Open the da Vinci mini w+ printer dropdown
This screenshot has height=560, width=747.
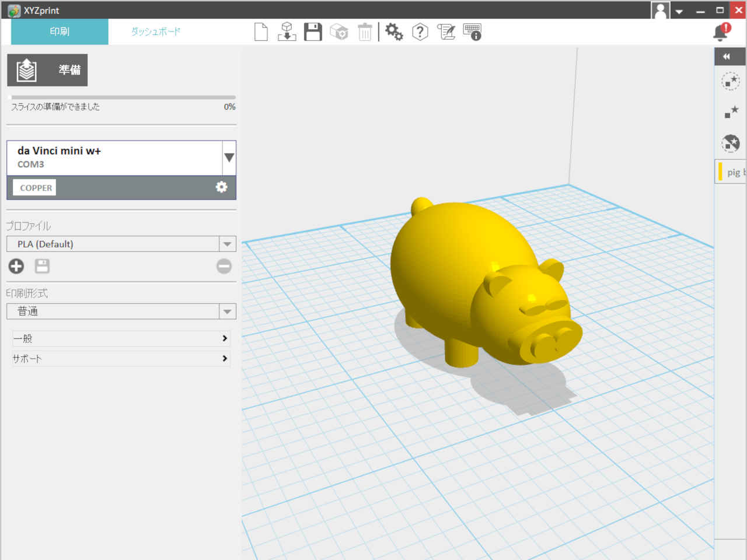pos(229,157)
